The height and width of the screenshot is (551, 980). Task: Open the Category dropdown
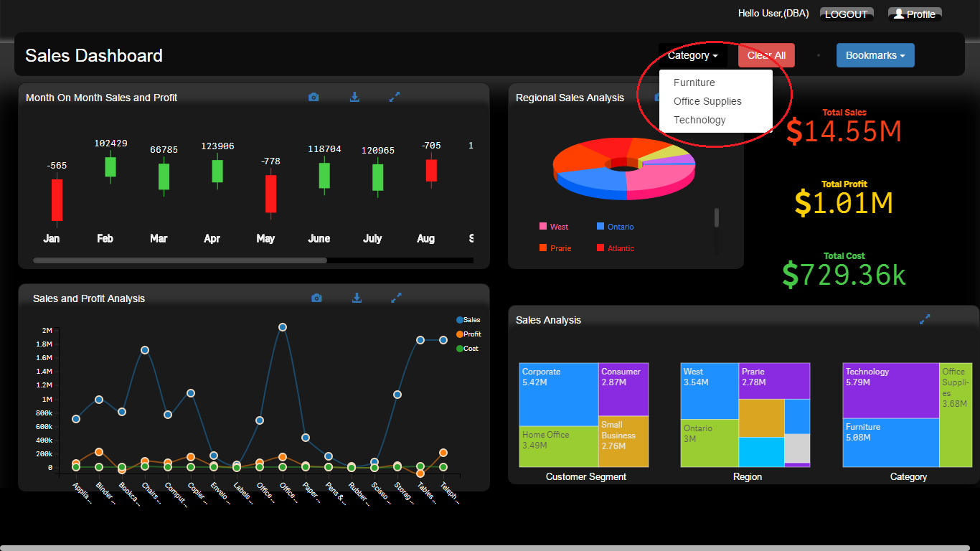coord(692,55)
